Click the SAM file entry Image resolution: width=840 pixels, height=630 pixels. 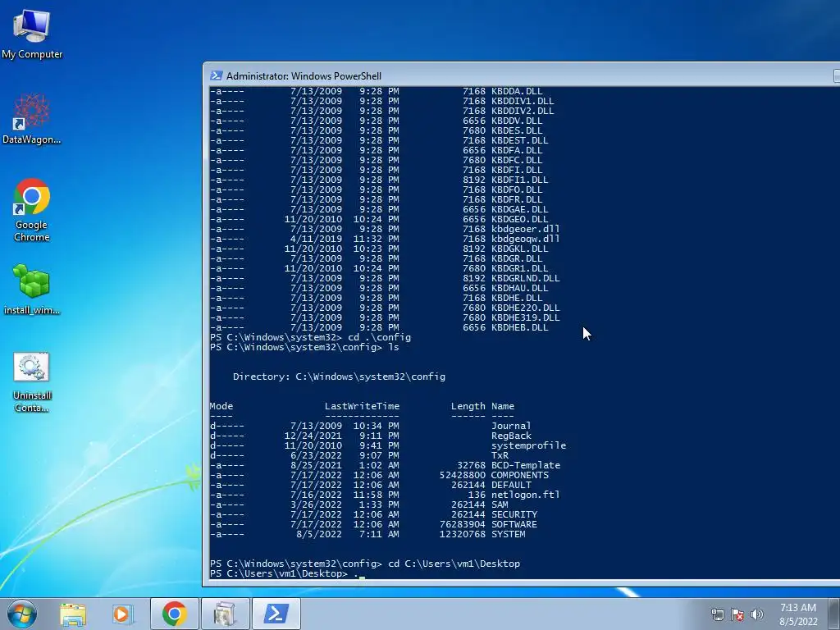(x=500, y=504)
